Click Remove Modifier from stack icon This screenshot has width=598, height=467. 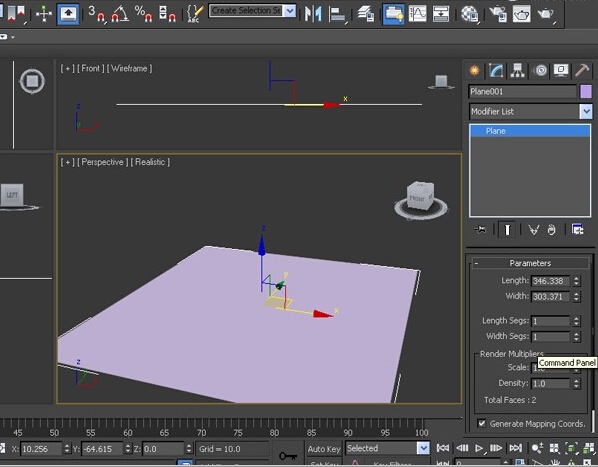click(551, 230)
